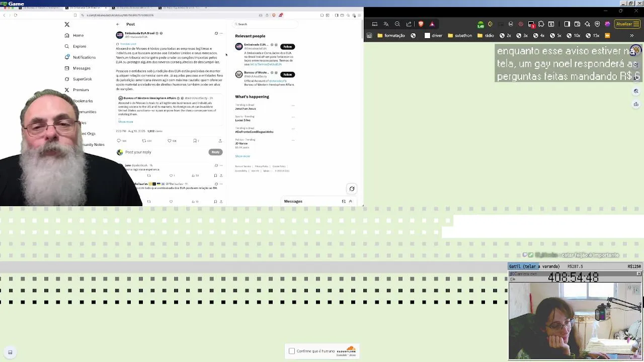Repost the Embaixada EUA post
This screenshot has height=362, width=644.
(144, 141)
